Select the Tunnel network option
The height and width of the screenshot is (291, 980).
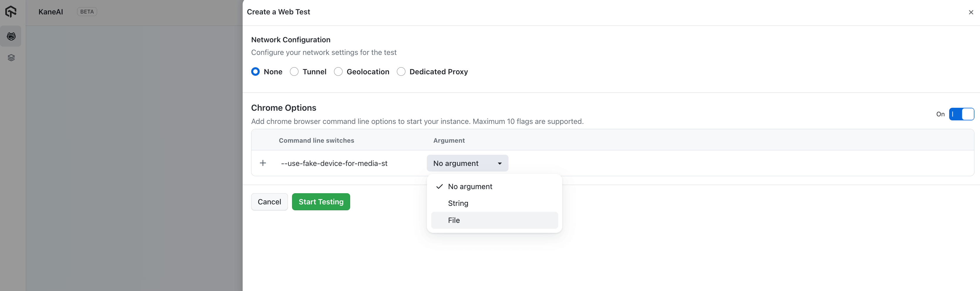294,72
